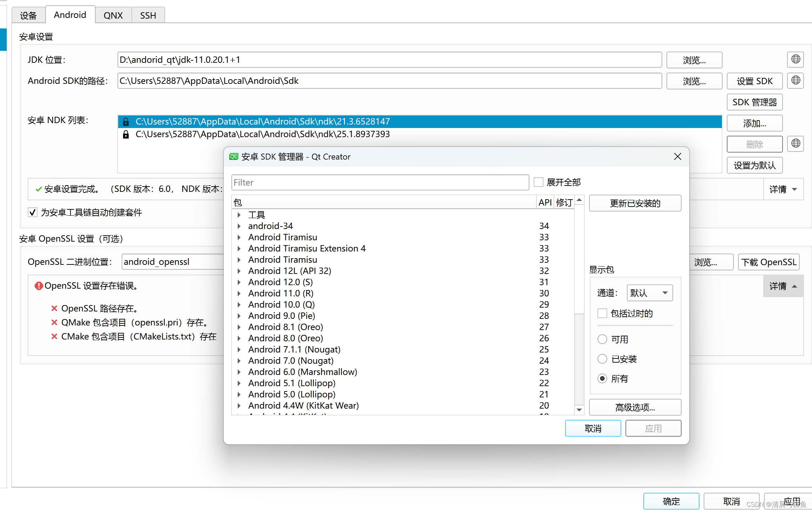Click globe icon next to 设置 SDK button

point(796,80)
